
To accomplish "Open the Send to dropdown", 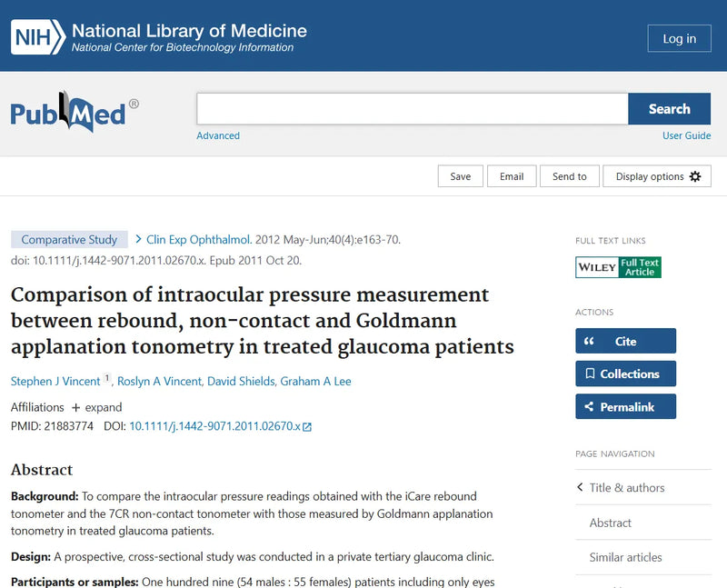I will point(570,176).
